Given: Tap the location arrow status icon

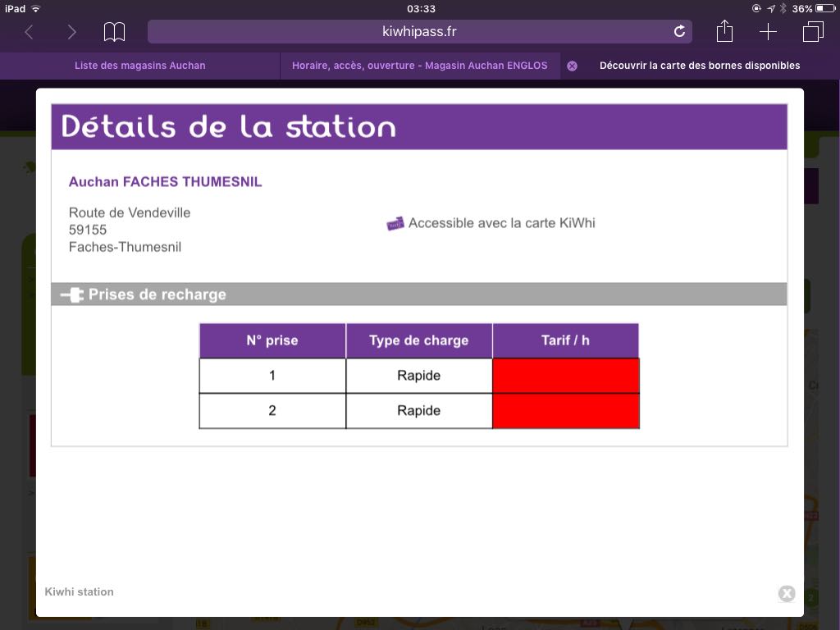Looking at the screenshot, I should coord(771,8).
